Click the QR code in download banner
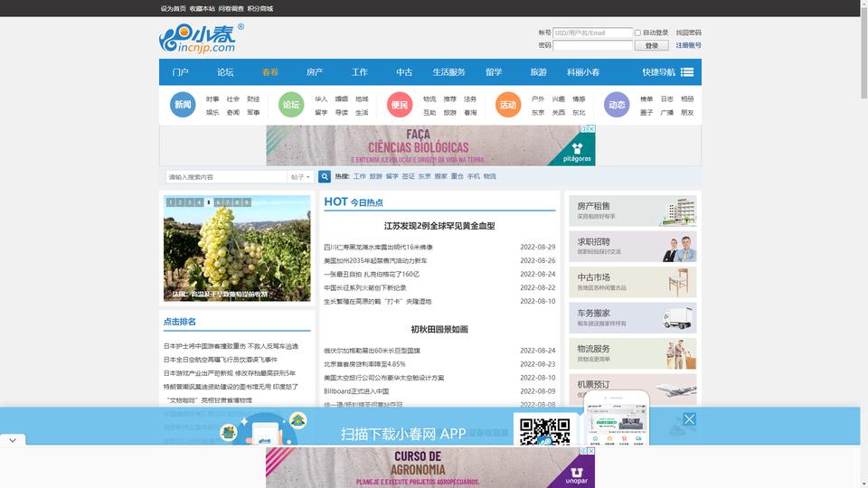 pos(544,432)
